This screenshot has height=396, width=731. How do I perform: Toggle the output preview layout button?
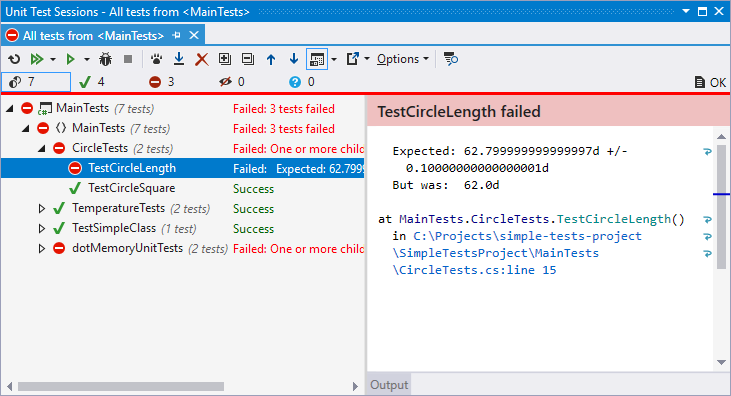click(317, 59)
